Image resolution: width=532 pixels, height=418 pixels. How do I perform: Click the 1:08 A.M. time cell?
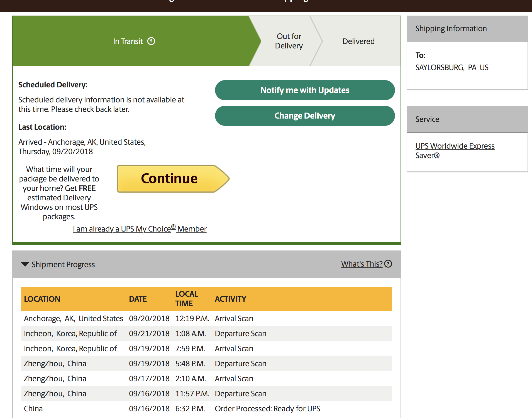191,334
